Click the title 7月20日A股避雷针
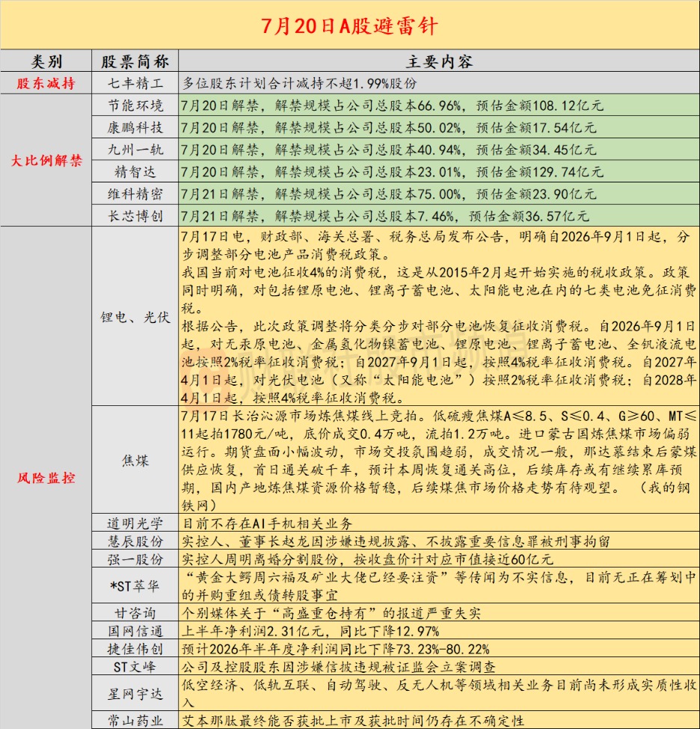Image resolution: width=700 pixels, height=729 pixels. tap(349, 25)
